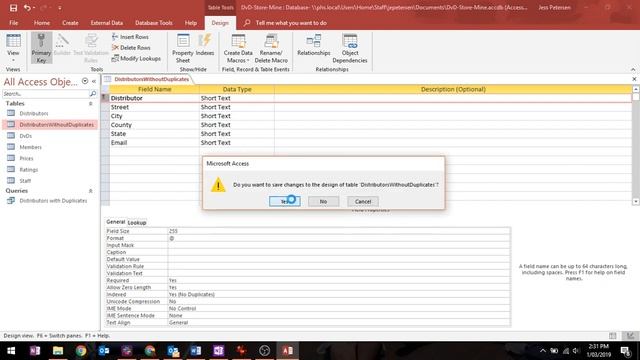Open the Indexes window
The height and width of the screenshot is (360, 640).
pyautogui.click(x=204, y=45)
